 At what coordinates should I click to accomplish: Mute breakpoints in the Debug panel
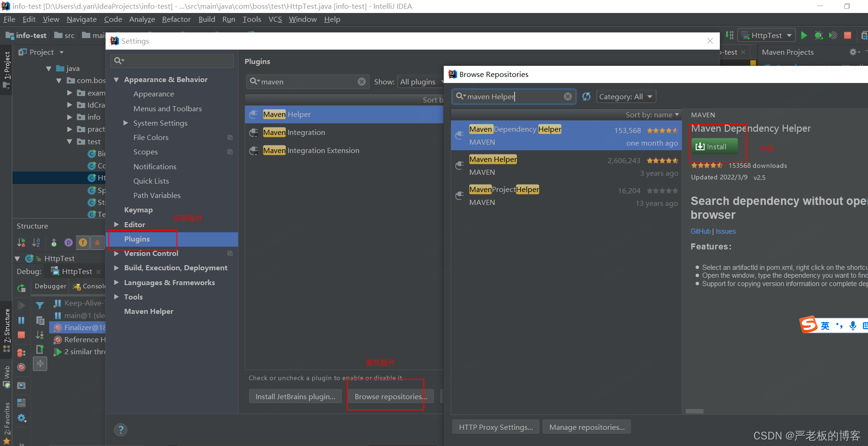(x=21, y=367)
